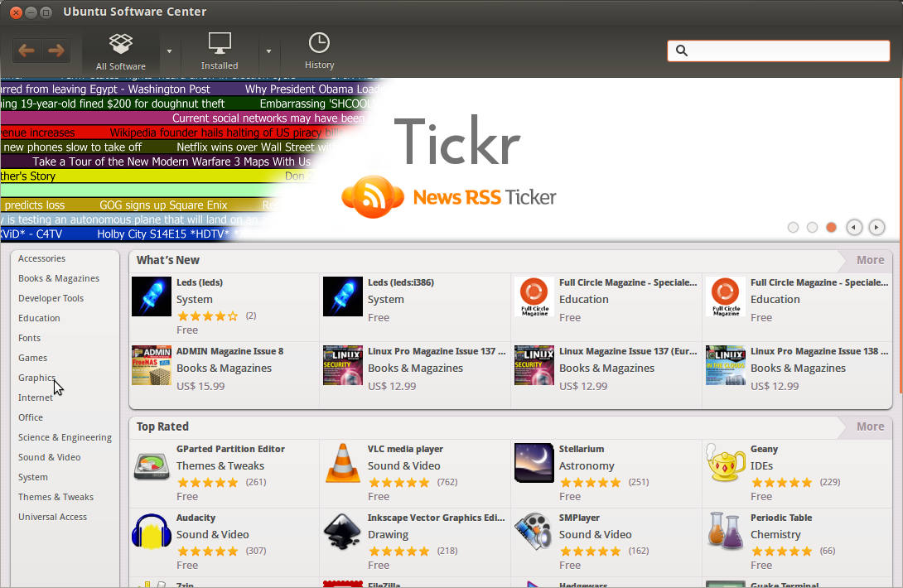Go back with the left arrow button
The width and height of the screenshot is (903, 588).
tap(27, 51)
